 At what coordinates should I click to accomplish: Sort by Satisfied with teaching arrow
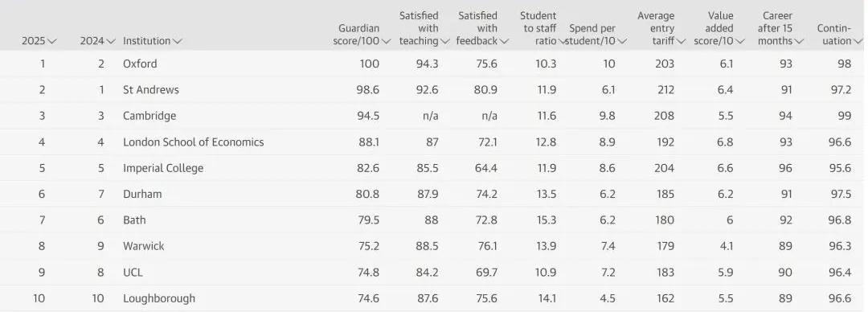(445, 41)
